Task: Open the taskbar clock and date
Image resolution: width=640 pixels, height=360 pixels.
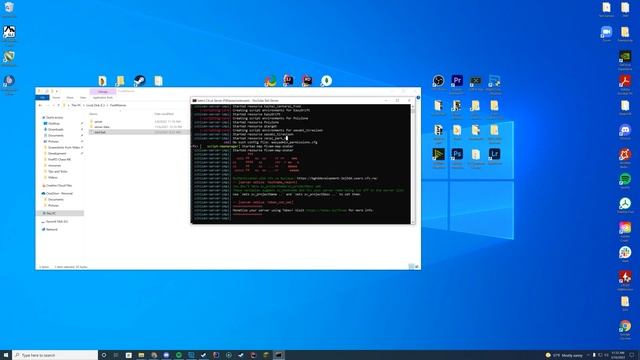Action: pos(618,355)
